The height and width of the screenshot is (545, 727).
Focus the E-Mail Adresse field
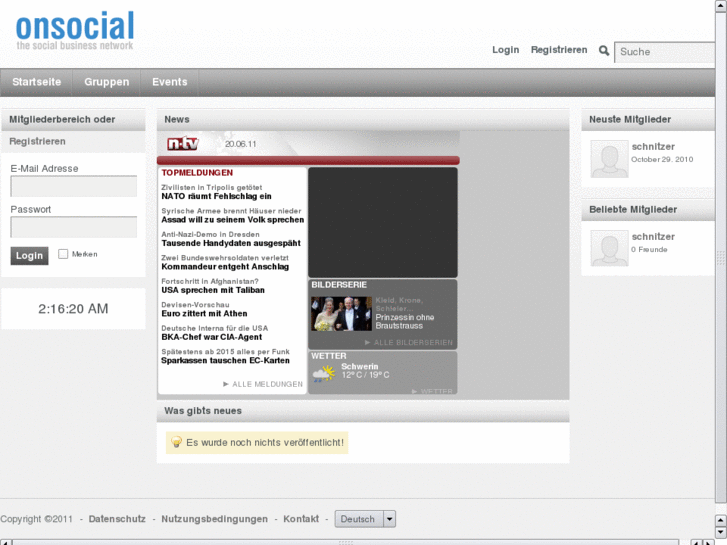coord(74,186)
